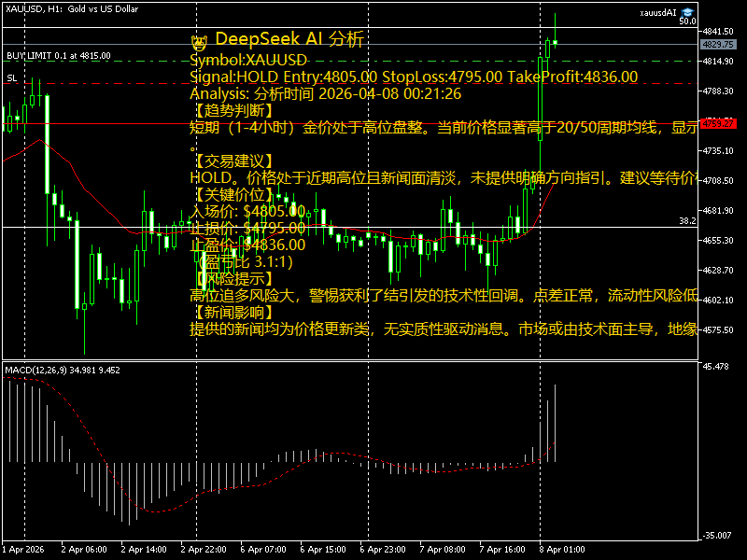Click the 45.478 MACD scale value
The image size is (747, 560).
[x=715, y=367]
